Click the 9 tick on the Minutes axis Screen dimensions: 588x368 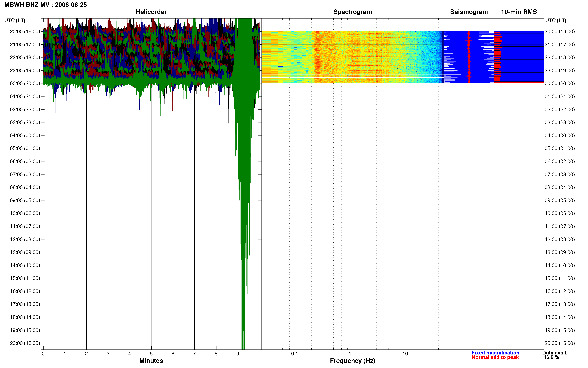click(238, 354)
